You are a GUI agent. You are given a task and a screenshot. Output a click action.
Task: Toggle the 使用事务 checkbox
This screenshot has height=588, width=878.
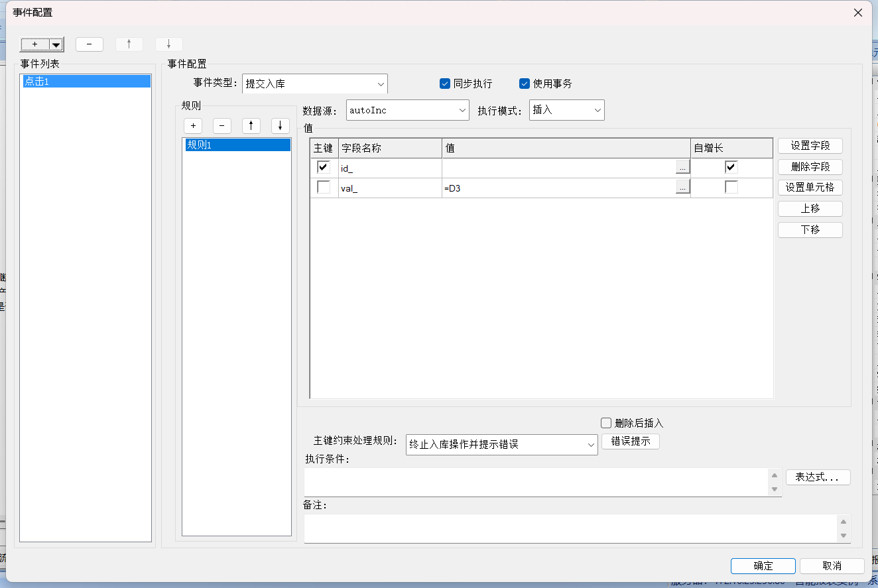coord(525,84)
